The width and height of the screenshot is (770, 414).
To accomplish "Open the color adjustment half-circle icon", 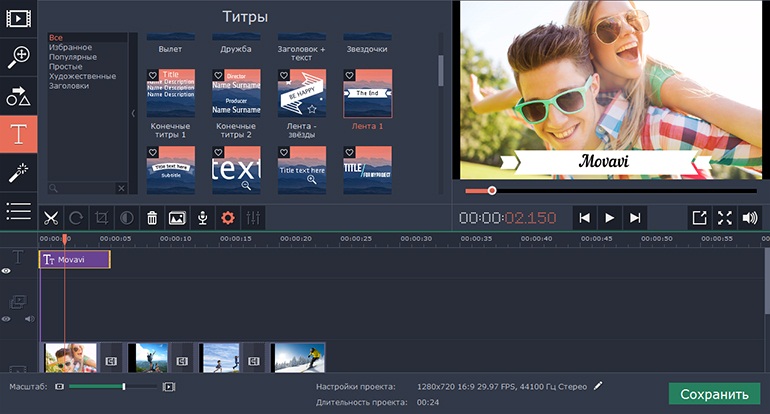I will pos(127,218).
